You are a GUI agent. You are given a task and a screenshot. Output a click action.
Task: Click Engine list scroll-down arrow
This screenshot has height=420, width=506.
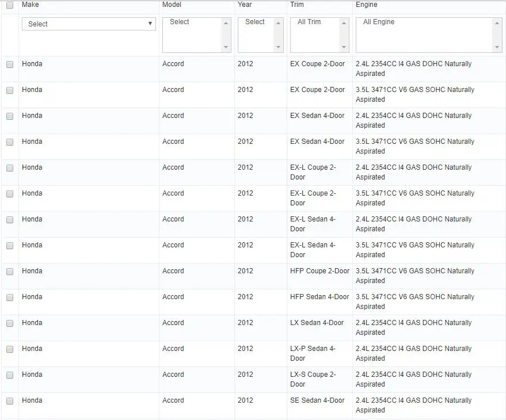497,47
